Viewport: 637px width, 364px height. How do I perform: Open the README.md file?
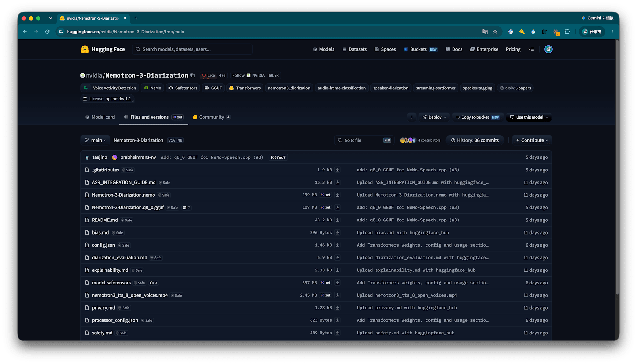point(105,220)
